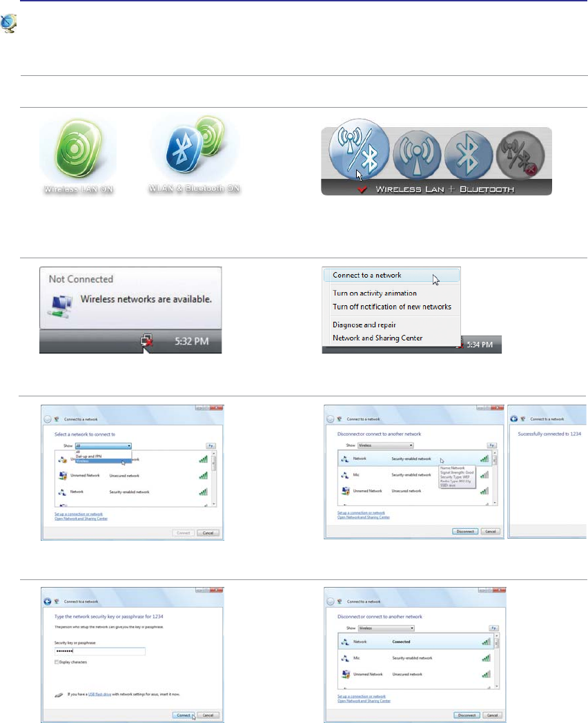
Task: Click Mic network icon in the tooltip window
Action: [x=344, y=475]
